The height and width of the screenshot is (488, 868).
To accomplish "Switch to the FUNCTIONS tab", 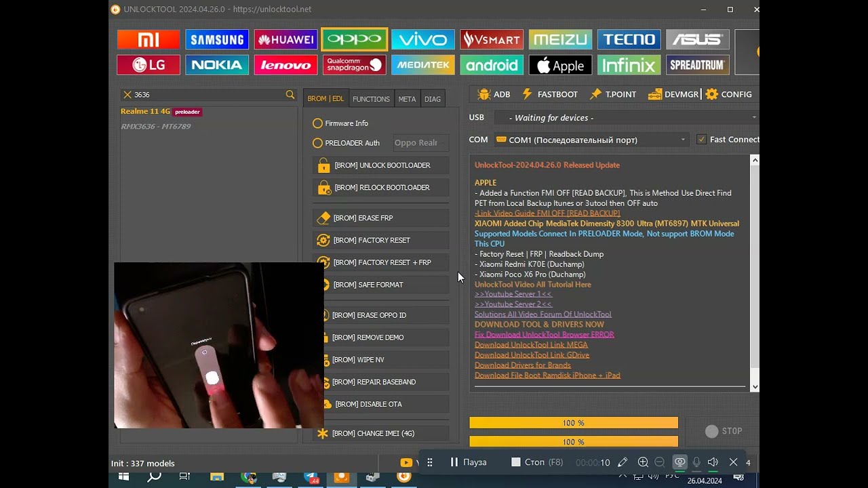I will [x=371, y=99].
